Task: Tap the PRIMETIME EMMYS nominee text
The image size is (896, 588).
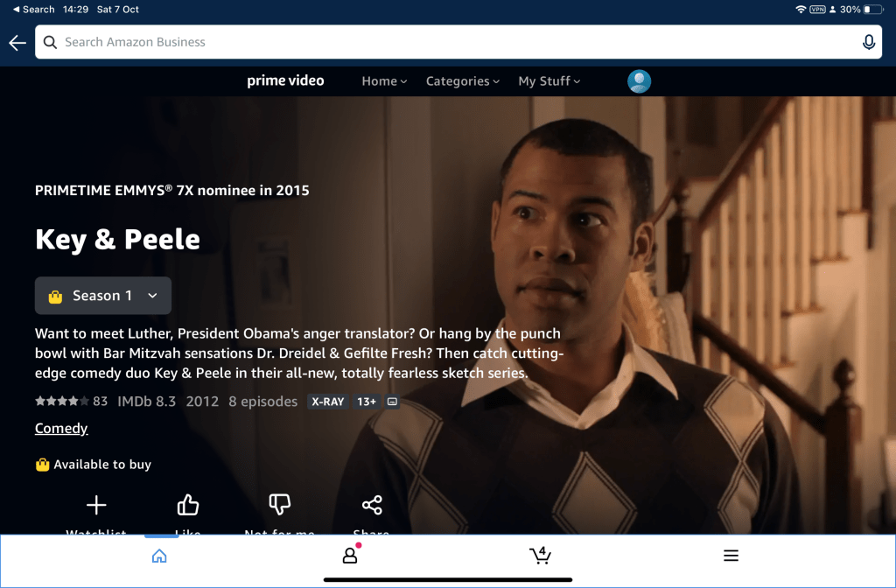Action: [172, 190]
